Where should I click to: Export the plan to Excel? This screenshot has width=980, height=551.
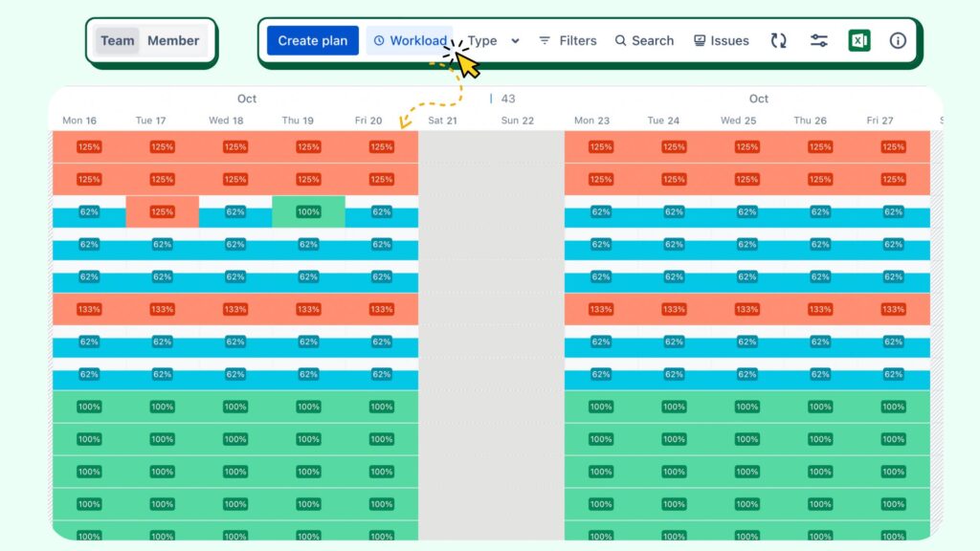(858, 40)
